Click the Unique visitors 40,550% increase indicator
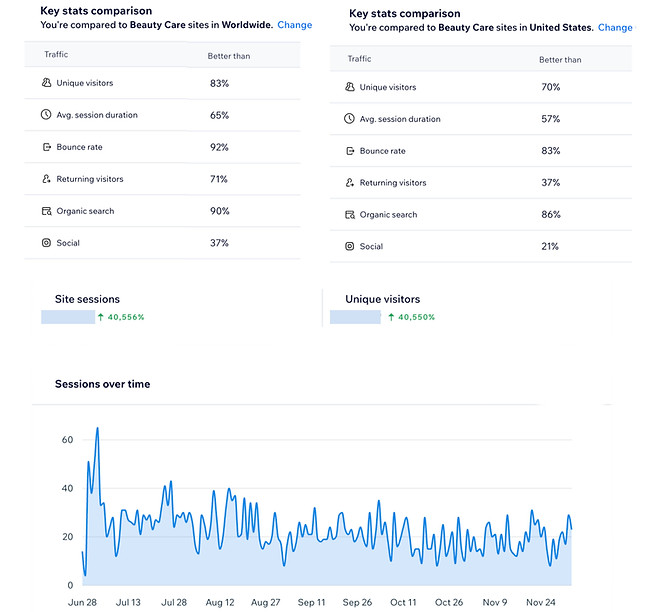This screenshot has height=612, width=660. click(411, 317)
